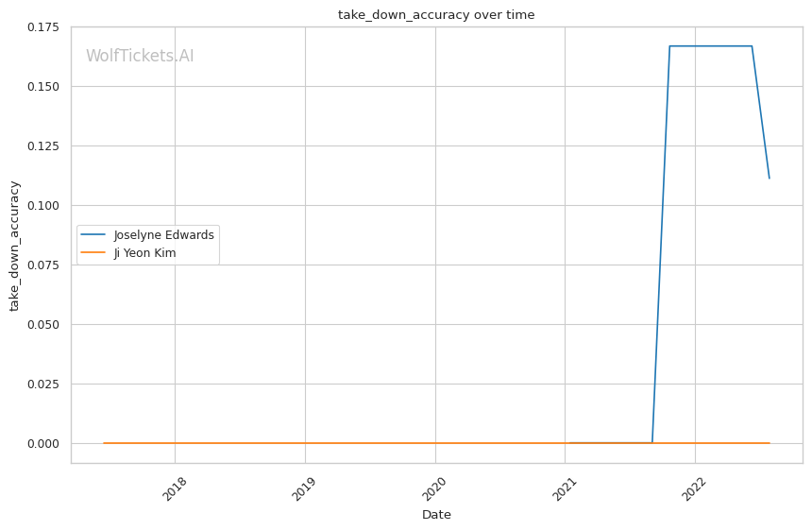812x530 pixels.
Task: Click the blue legend line swatch
Action: click(93, 235)
